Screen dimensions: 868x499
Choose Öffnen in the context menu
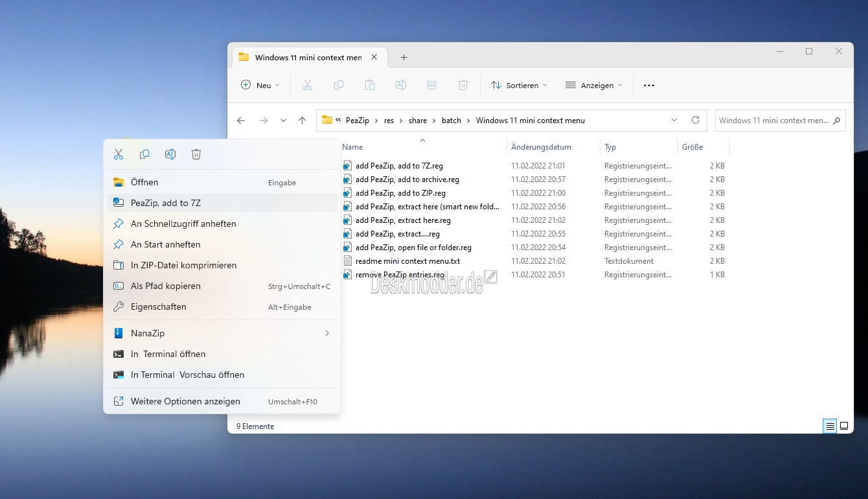pyautogui.click(x=222, y=182)
